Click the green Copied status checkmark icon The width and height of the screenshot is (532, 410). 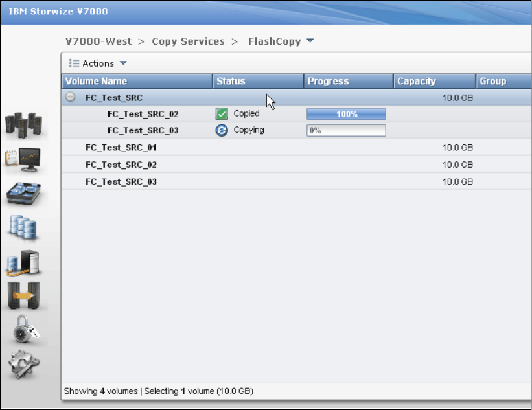pos(222,114)
